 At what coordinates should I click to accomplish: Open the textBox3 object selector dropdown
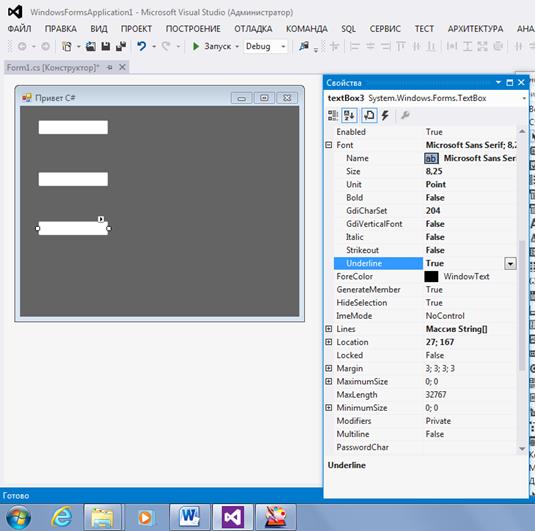coord(524,99)
